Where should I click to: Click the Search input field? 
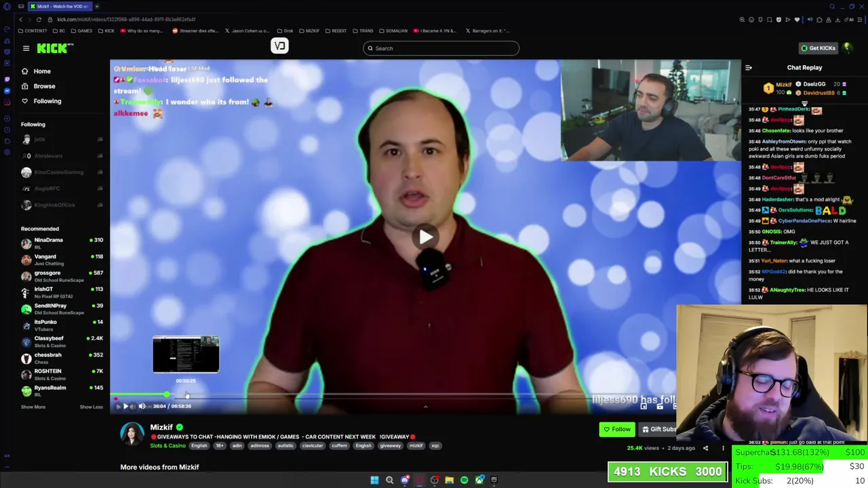441,48
